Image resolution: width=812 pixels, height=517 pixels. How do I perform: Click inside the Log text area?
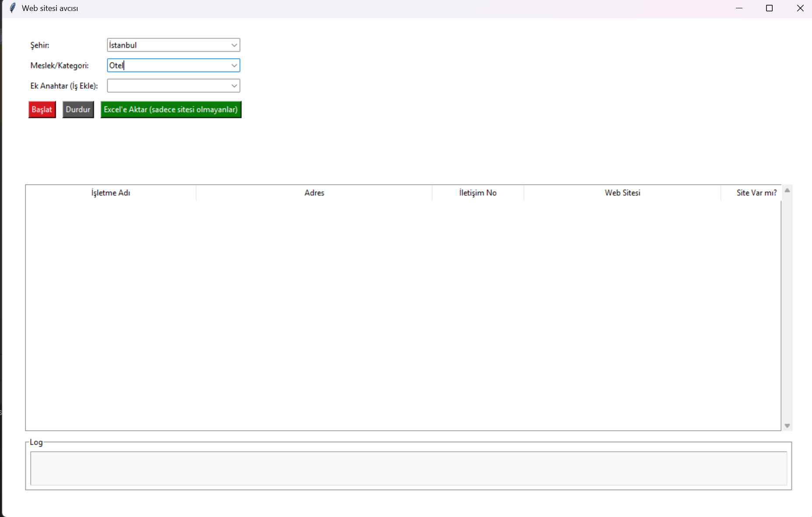[x=408, y=468]
